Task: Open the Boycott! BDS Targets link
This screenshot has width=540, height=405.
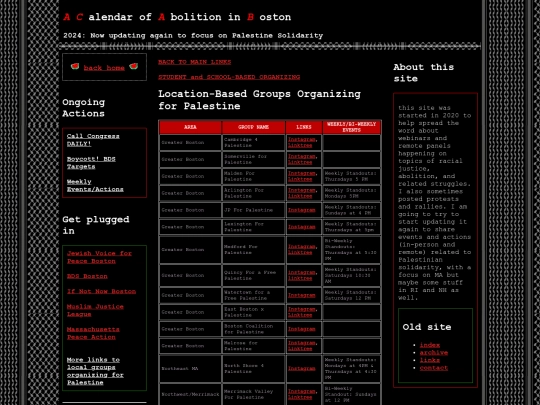Action: 91,163
